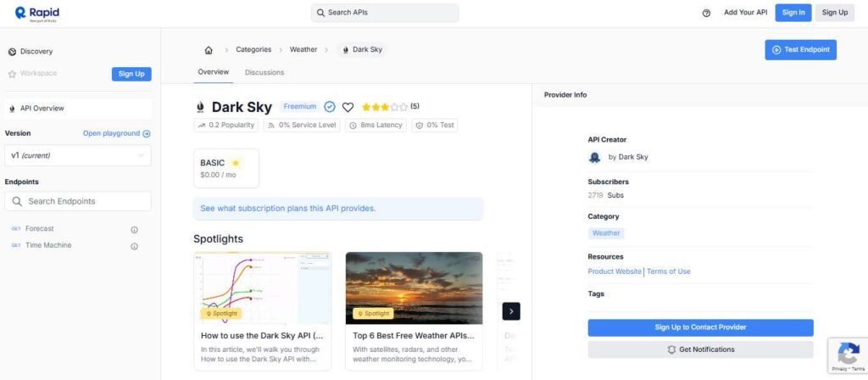Open info icon for Forecast endpoint

pos(134,229)
